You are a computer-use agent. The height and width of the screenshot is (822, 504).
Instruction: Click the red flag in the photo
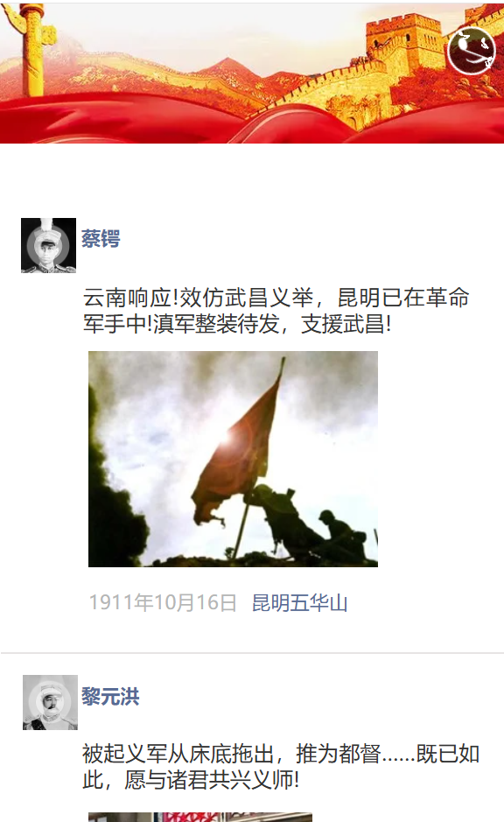point(238,446)
